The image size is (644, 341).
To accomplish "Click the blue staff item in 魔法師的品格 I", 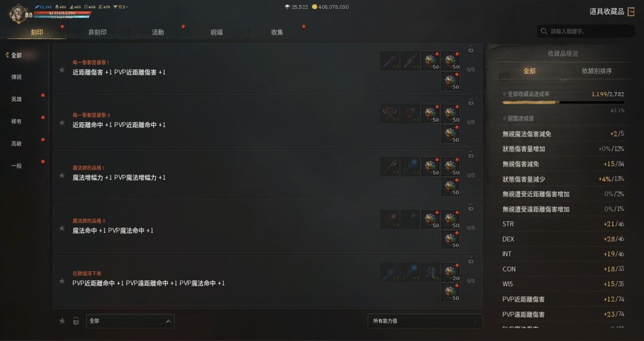I will pos(410,167).
